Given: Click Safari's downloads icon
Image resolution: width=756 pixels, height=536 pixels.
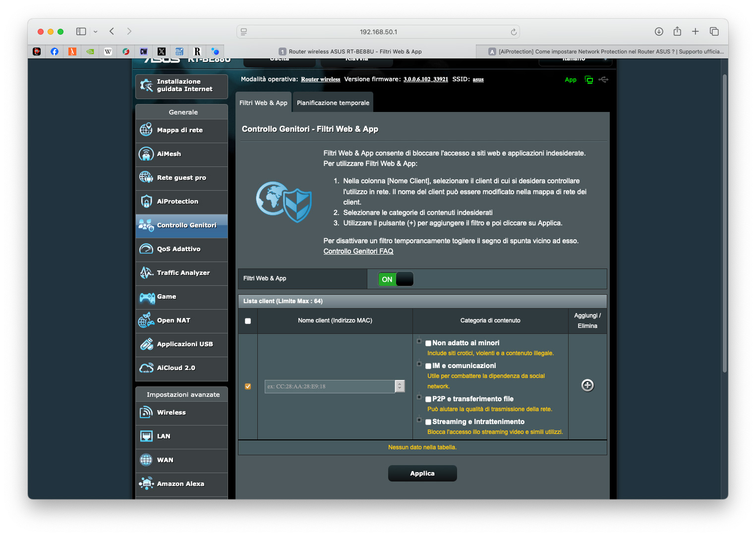Looking at the screenshot, I should (x=659, y=32).
